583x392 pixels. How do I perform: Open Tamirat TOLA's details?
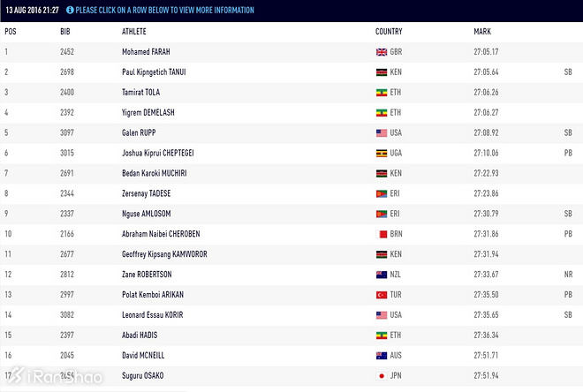(x=141, y=93)
